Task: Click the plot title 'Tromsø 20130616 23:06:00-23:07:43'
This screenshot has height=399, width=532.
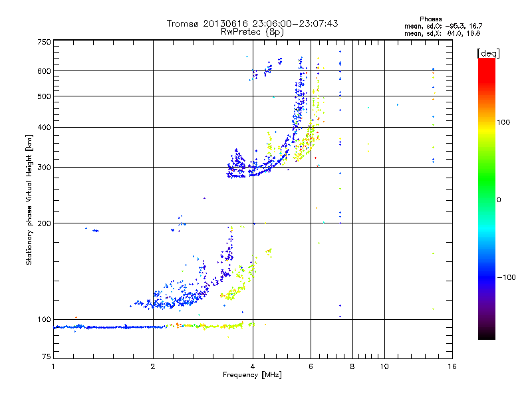Action: click(252, 23)
